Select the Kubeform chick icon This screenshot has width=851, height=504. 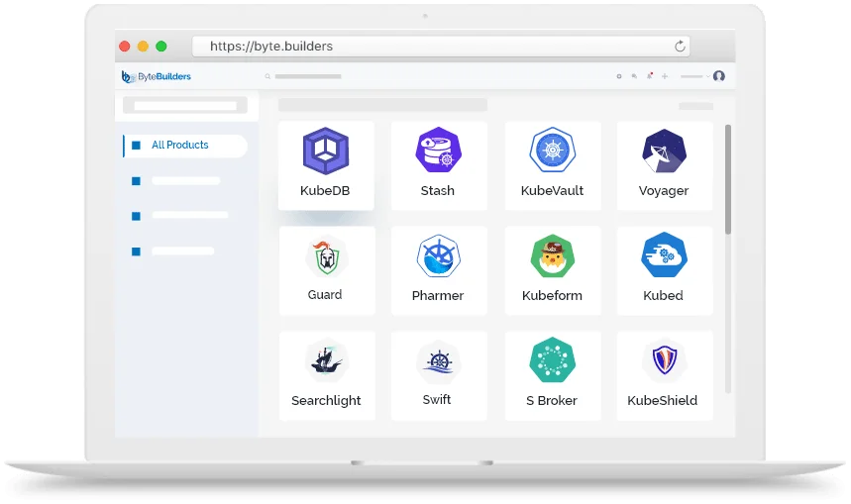pos(552,256)
